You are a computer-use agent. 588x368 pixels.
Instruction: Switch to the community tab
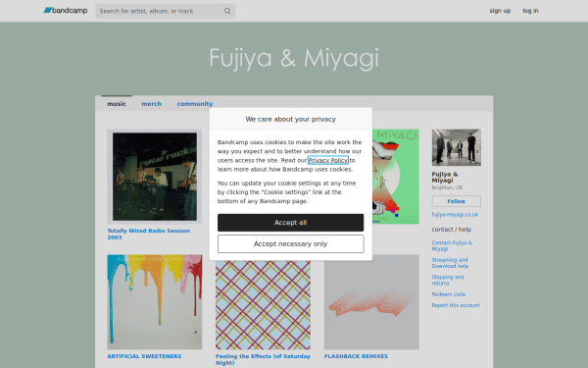[x=195, y=104]
